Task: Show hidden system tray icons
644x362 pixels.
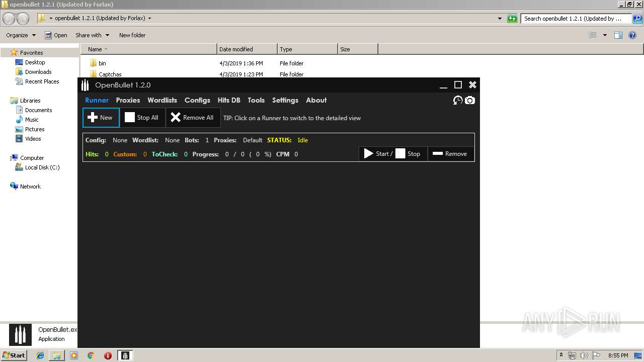Action: tap(561, 355)
